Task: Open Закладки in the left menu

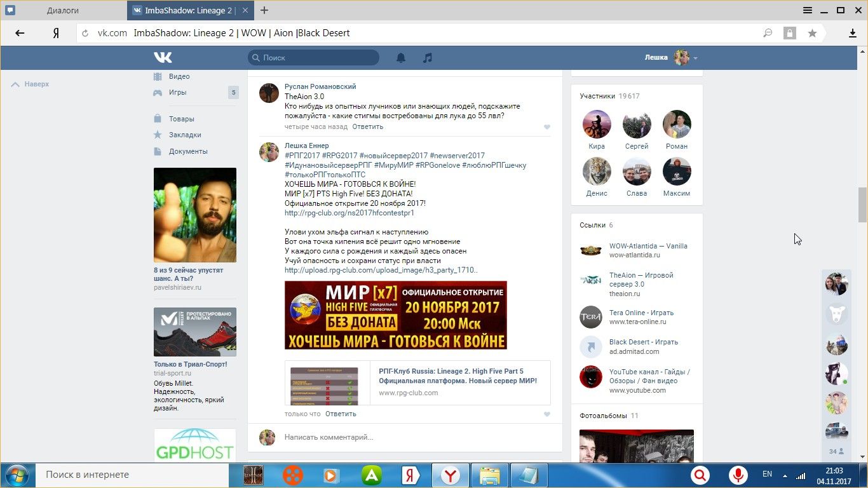Action: coord(185,135)
